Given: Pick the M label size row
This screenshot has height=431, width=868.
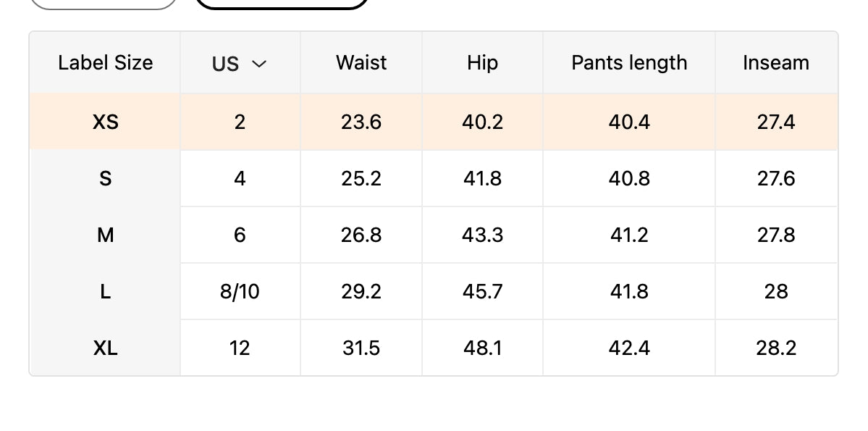Looking at the screenshot, I should click(x=105, y=235).
